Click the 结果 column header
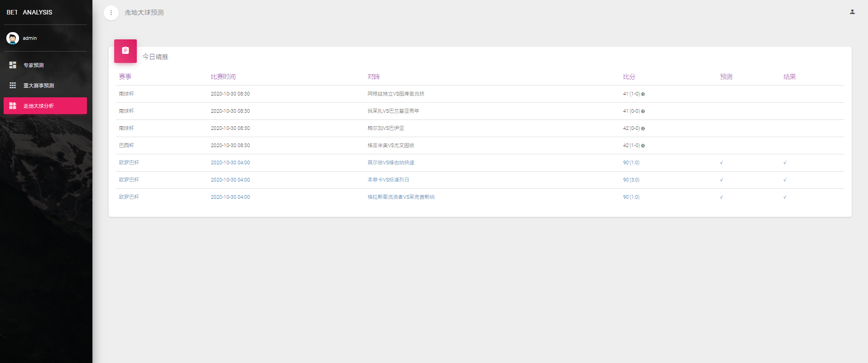Screen dimensions: 868x363 click(x=790, y=77)
